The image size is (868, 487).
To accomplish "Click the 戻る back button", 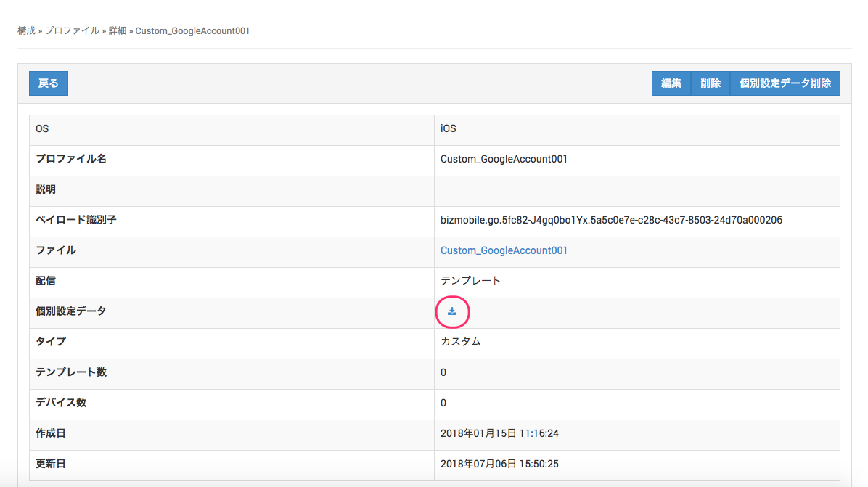I will coord(49,83).
